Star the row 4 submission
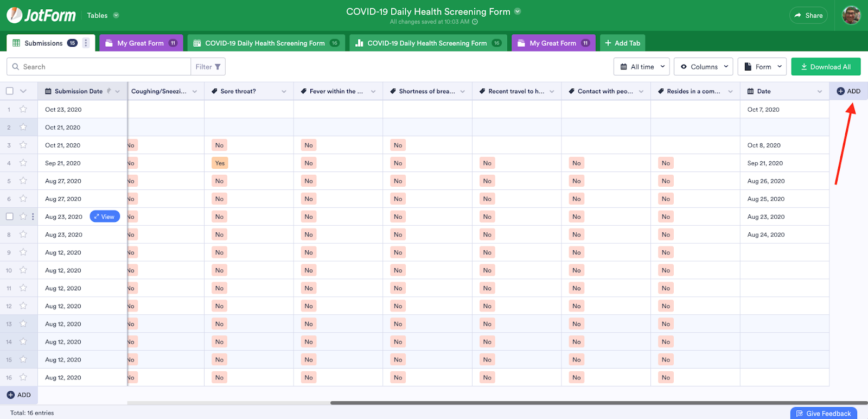The image size is (868, 419). click(23, 163)
